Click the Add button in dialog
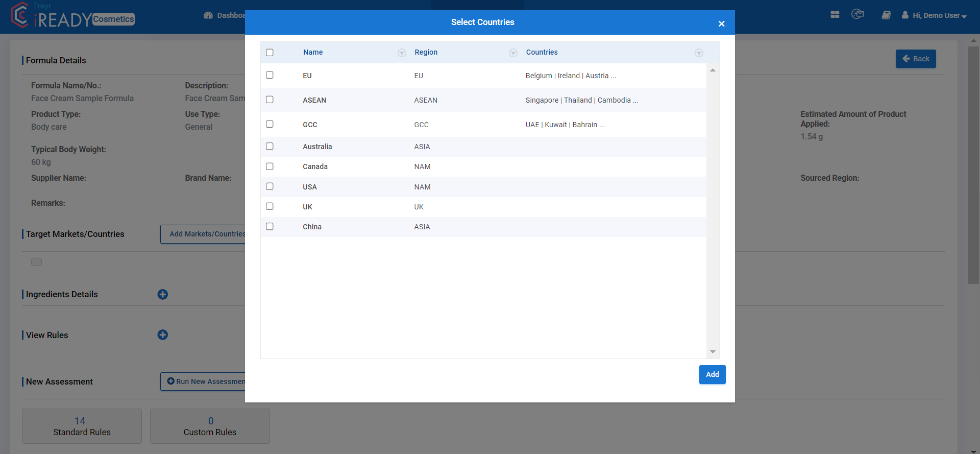Viewport: 980px width, 454px height. tap(712, 374)
